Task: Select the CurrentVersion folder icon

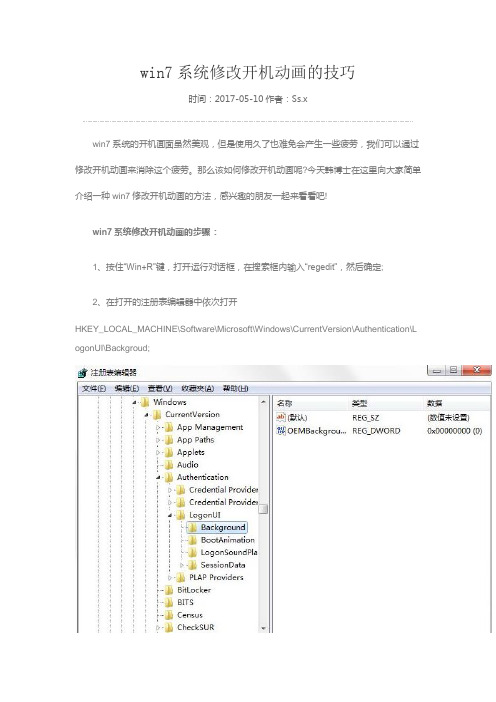Action: [x=157, y=415]
